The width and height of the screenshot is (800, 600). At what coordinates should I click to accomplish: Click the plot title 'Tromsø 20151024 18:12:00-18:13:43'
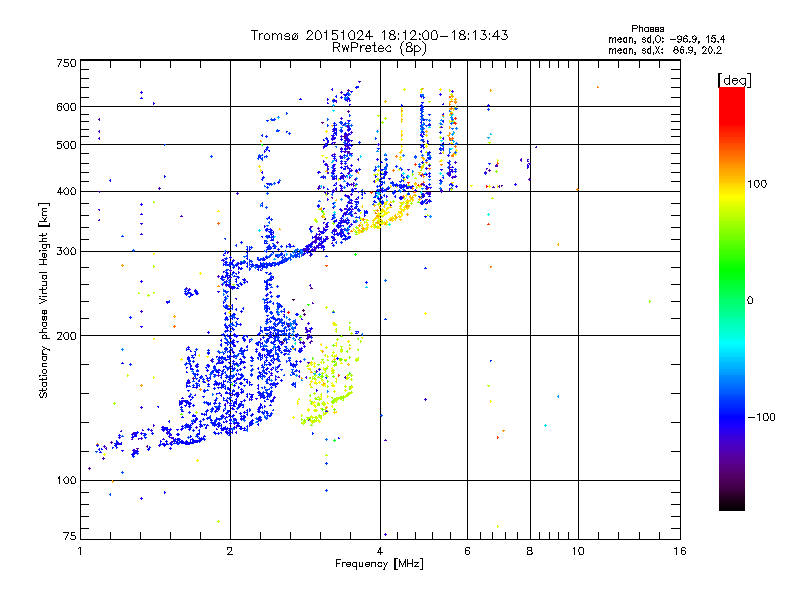point(379,35)
